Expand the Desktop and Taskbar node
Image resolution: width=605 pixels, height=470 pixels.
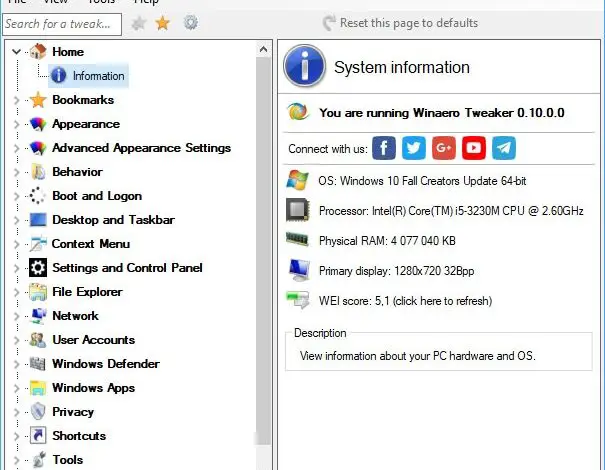[16, 220]
